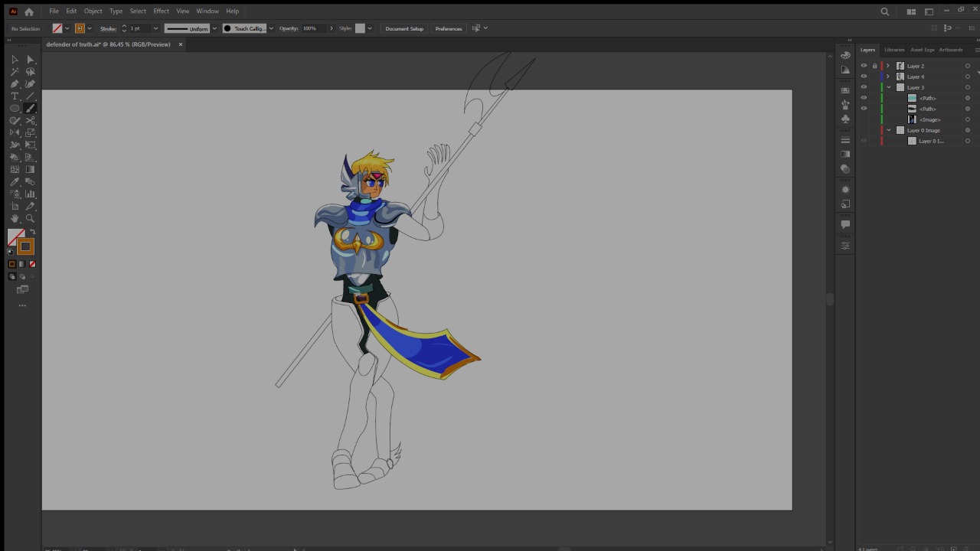The image size is (980, 551).
Task: Select the Gradient tool
Action: coord(31,170)
